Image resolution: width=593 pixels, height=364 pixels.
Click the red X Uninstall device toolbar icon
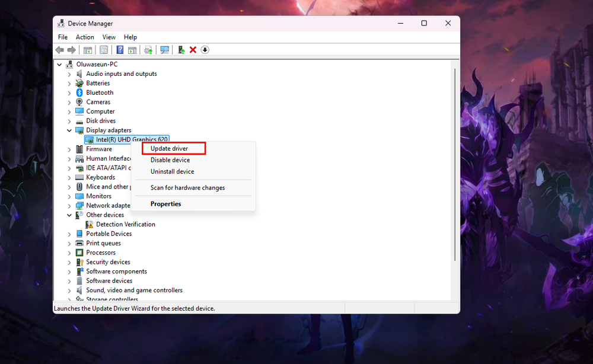(193, 50)
